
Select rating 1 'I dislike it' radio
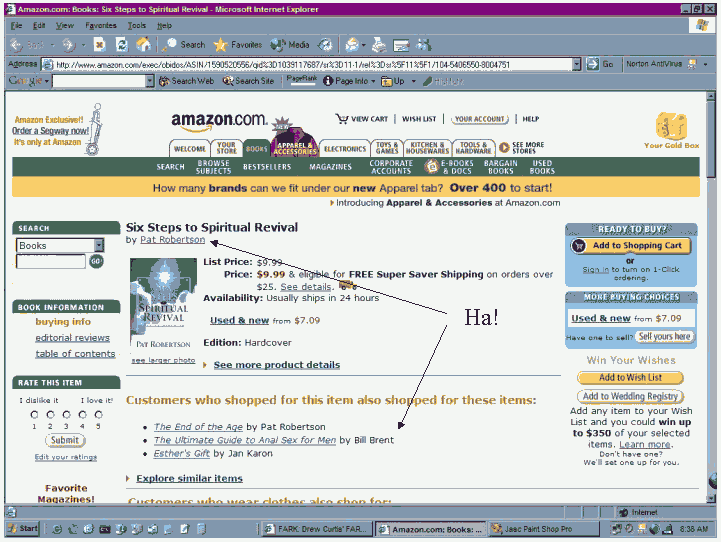tap(34, 414)
